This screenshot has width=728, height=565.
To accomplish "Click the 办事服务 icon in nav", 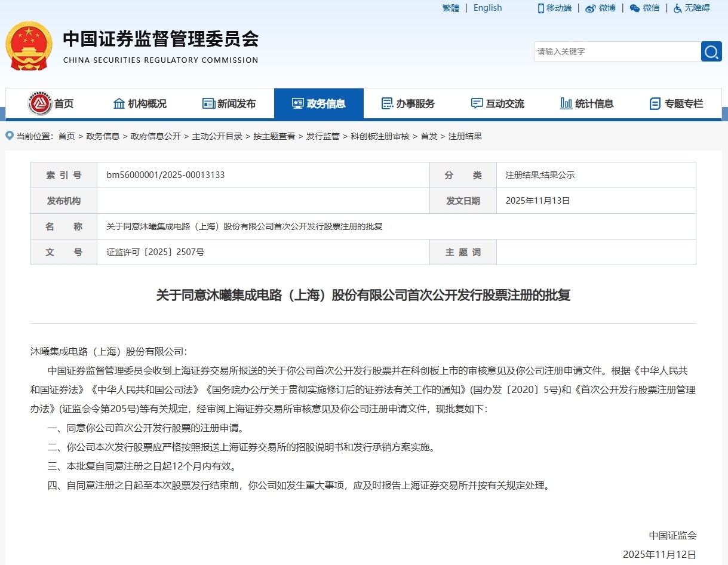I will 387,103.
